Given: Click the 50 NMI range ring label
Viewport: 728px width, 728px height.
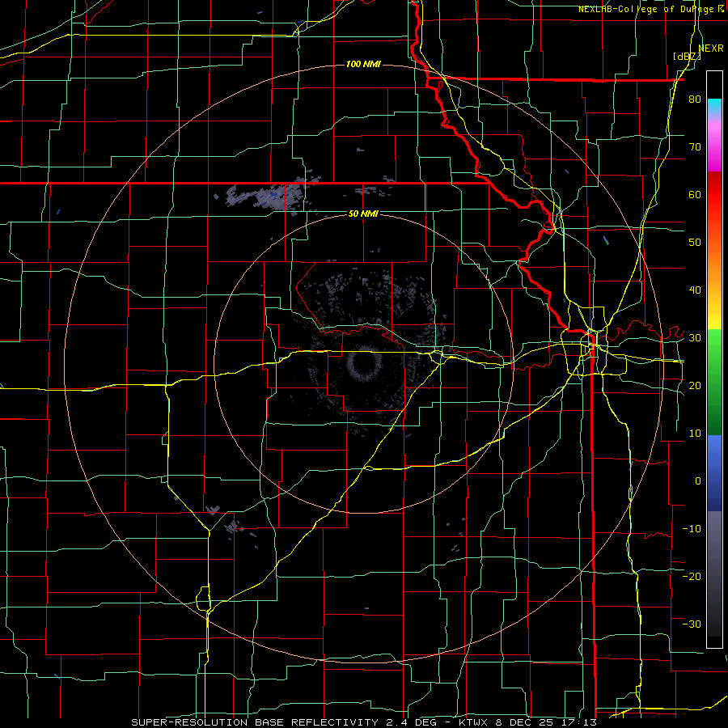Looking at the screenshot, I should [x=363, y=214].
